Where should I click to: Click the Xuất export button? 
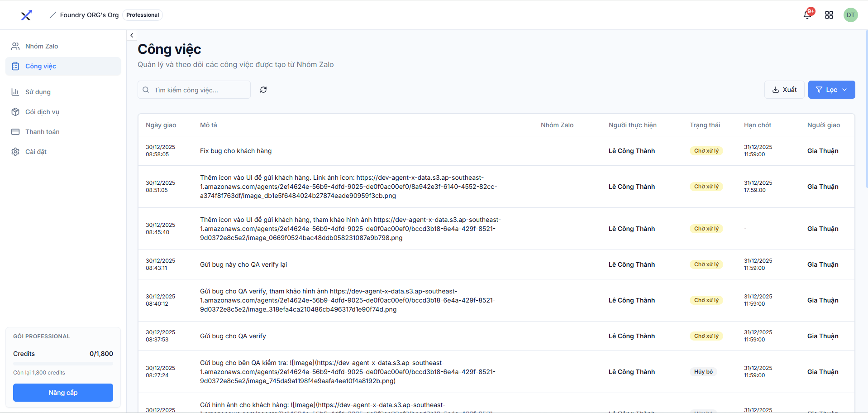(784, 90)
